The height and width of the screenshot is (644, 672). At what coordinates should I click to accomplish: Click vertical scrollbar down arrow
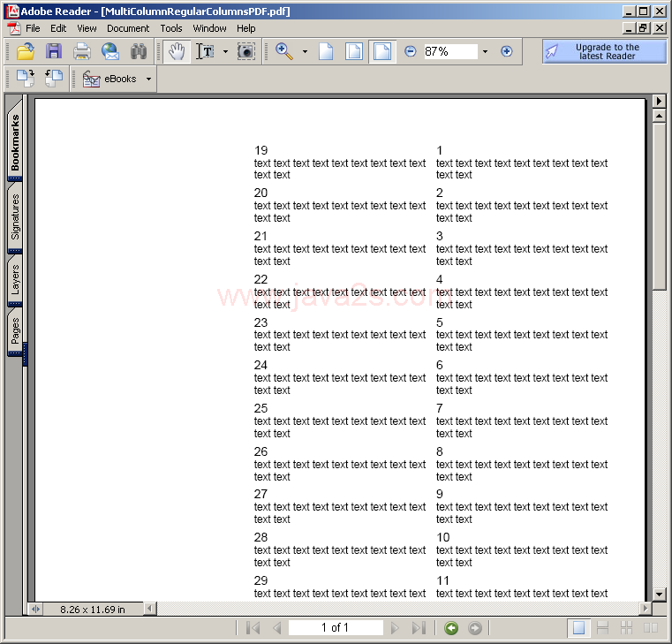point(659,594)
